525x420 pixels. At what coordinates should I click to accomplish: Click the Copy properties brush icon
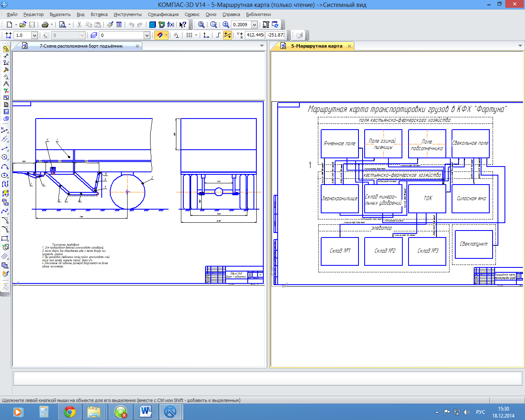coord(110,25)
